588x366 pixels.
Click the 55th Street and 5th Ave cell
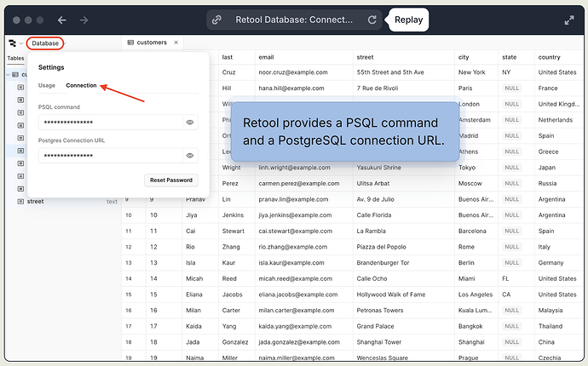(x=403, y=72)
